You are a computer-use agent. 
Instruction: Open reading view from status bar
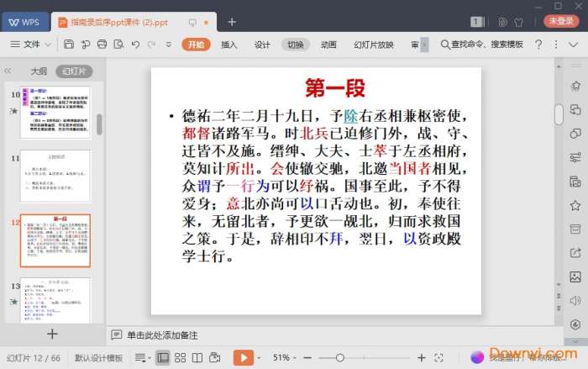tap(197, 358)
